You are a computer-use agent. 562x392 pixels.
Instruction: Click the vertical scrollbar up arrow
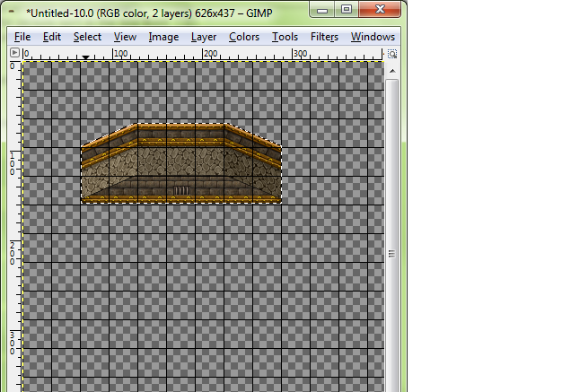(392, 71)
